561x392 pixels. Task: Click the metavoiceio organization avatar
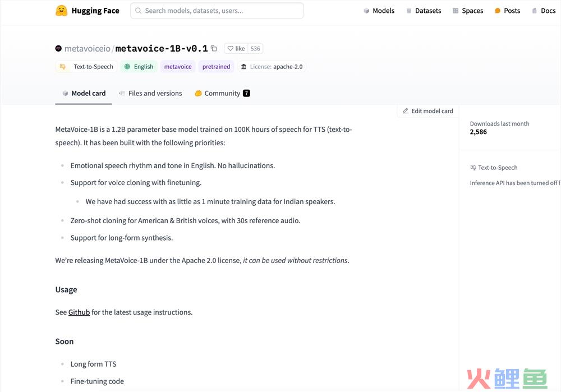coord(58,48)
